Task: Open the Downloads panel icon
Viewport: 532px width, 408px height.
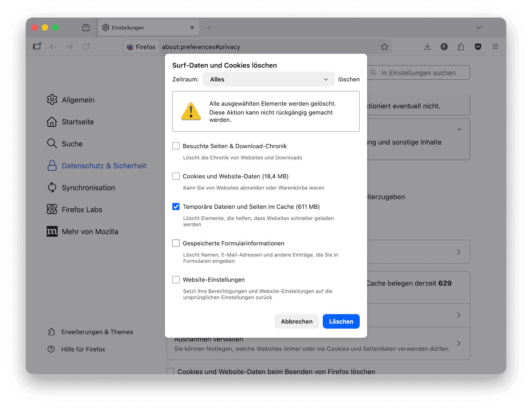Action: click(427, 46)
